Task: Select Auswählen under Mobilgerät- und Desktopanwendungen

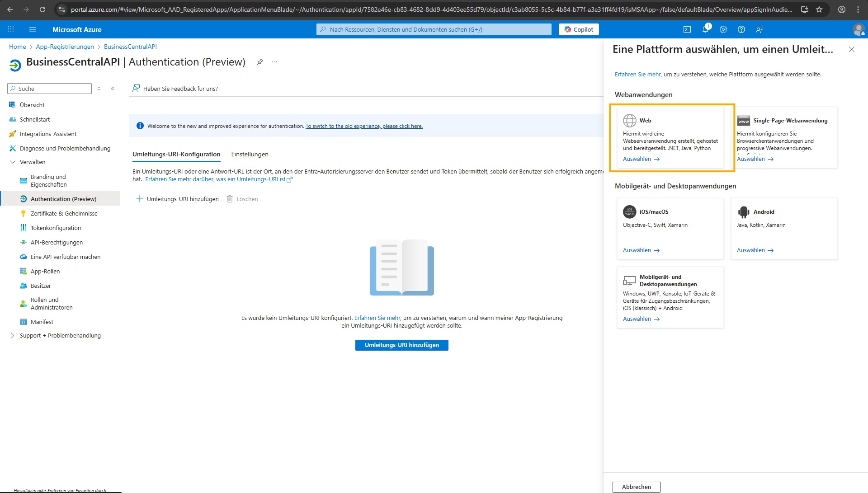Action: click(x=641, y=319)
